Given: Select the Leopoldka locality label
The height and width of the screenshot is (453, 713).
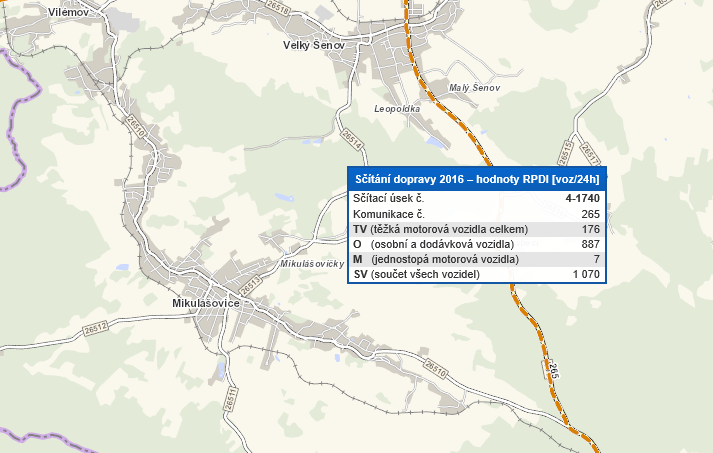Looking at the screenshot, I should [x=397, y=109].
